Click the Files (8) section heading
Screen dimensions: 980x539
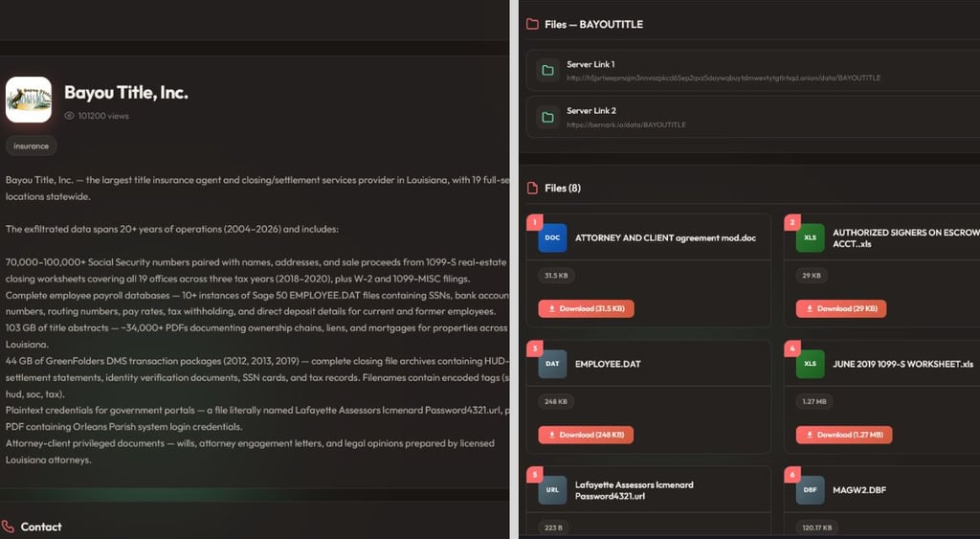coord(563,189)
